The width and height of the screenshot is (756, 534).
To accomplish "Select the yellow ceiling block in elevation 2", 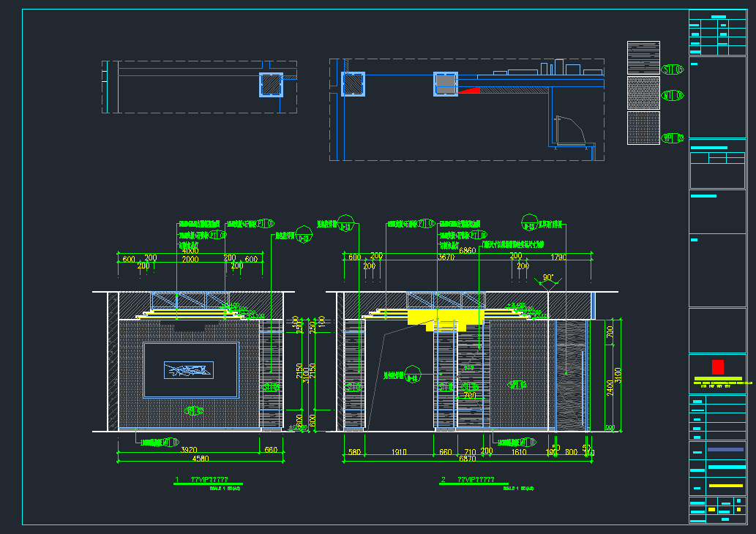I will (x=446, y=319).
